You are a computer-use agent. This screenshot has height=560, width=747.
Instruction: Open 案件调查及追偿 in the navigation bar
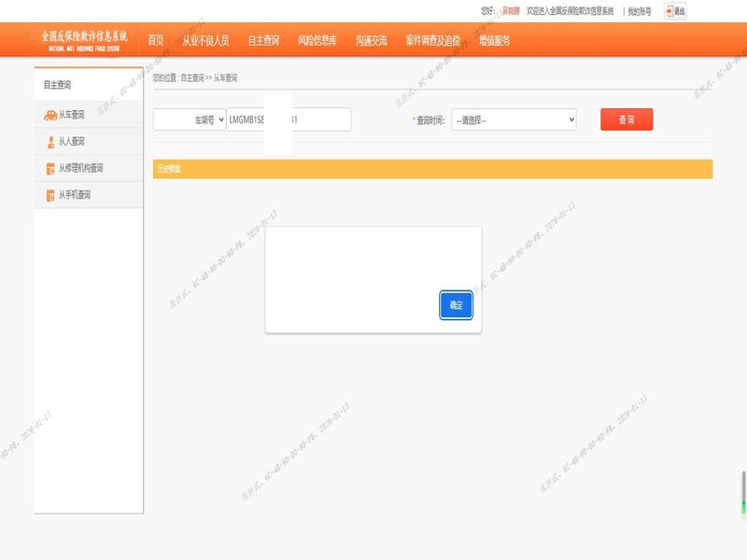(x=432, y=40)
